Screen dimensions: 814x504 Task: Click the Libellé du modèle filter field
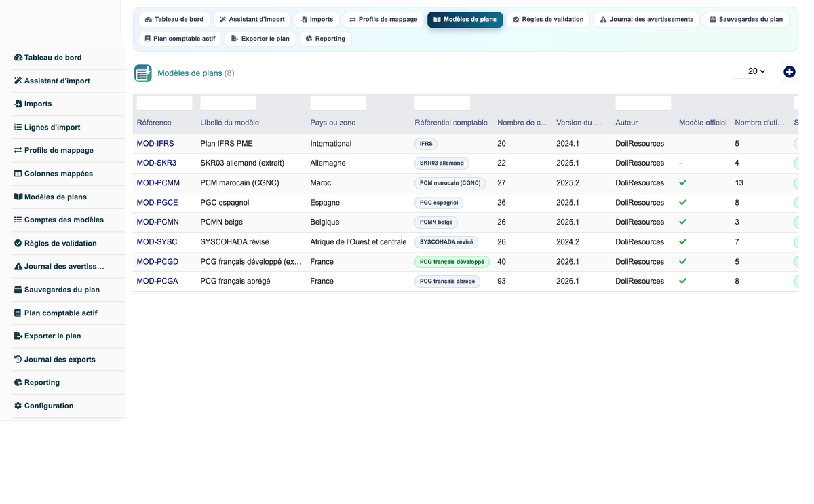pyautogui.click(x=228, y=103)
